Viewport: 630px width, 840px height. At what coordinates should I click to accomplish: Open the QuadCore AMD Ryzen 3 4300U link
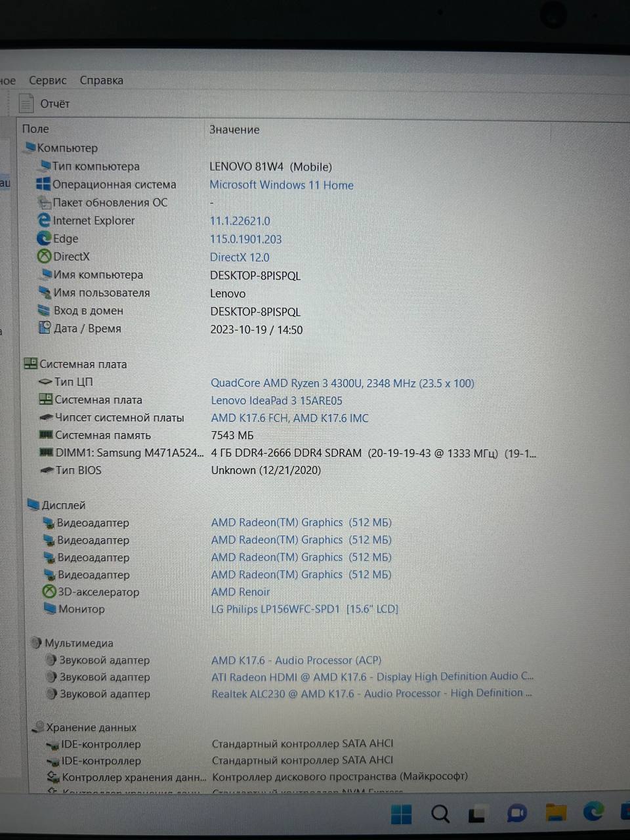tap(343, 383)
